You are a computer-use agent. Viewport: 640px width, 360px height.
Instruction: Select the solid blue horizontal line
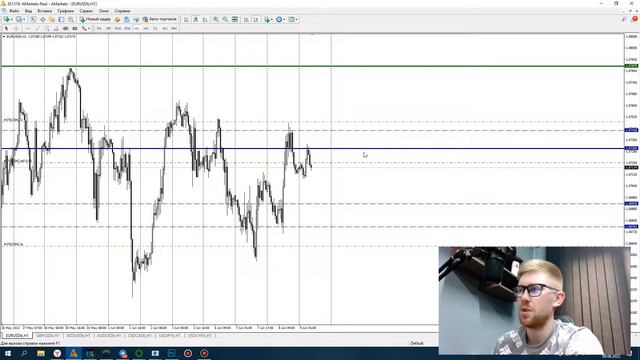(312, 148)
